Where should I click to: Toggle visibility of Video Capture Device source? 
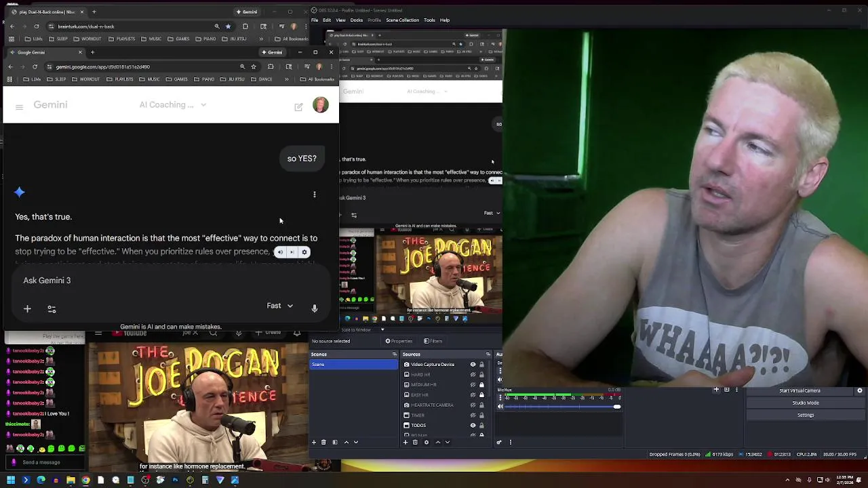tap(473, 365)
